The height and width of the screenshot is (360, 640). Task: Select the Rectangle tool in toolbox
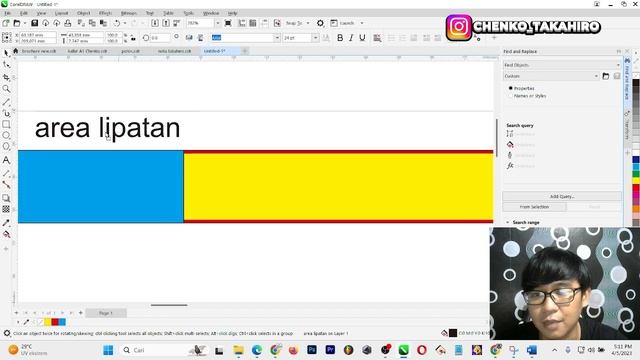pos(6,124)
